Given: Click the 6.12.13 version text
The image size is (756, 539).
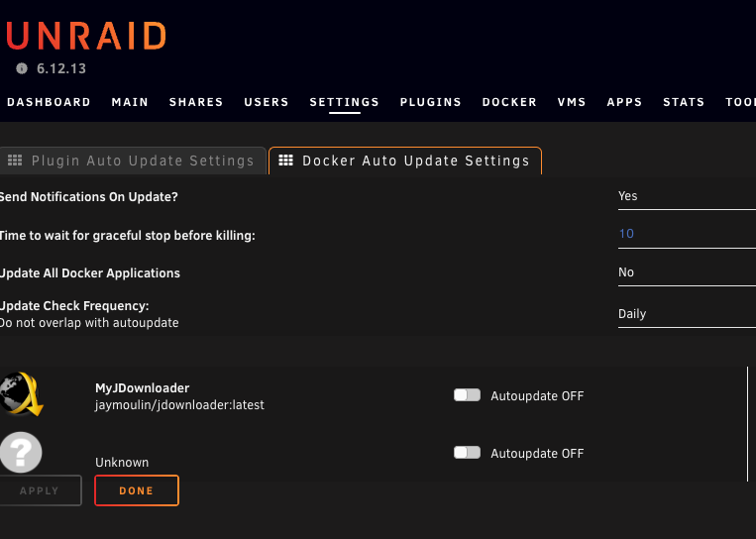Looking at the screenshot, I should click(x=61, y=68).
